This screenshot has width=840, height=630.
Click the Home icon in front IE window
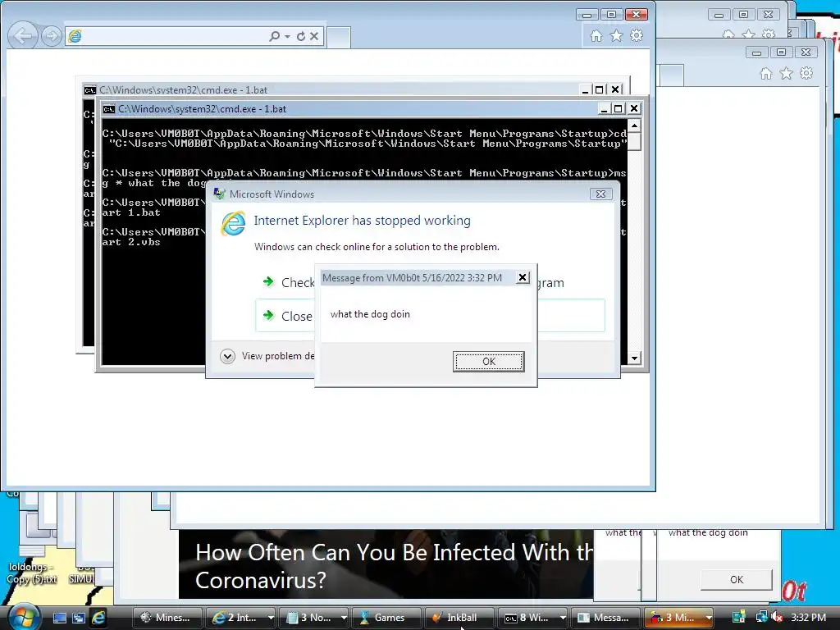[x=596, y=36]
